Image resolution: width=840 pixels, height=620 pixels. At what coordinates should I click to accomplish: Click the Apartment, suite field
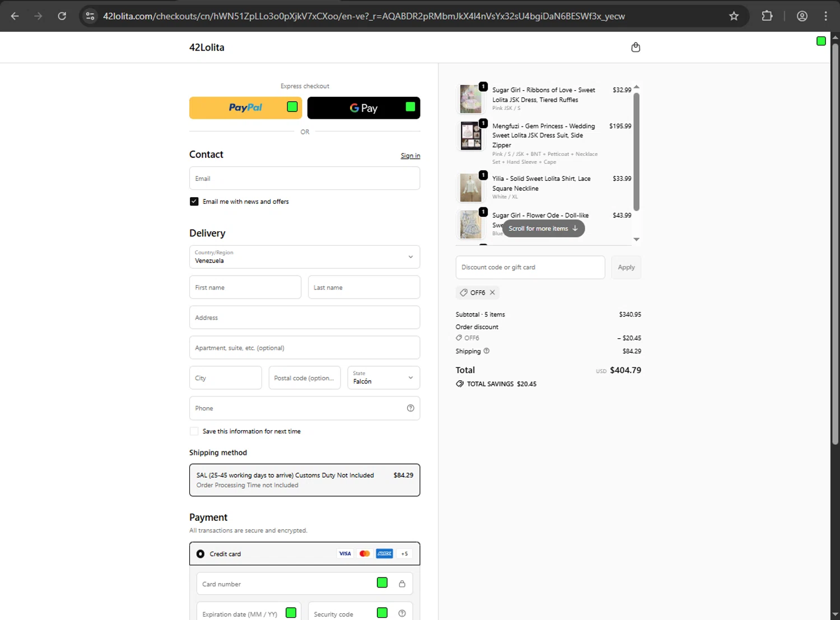tap(305, 348)
